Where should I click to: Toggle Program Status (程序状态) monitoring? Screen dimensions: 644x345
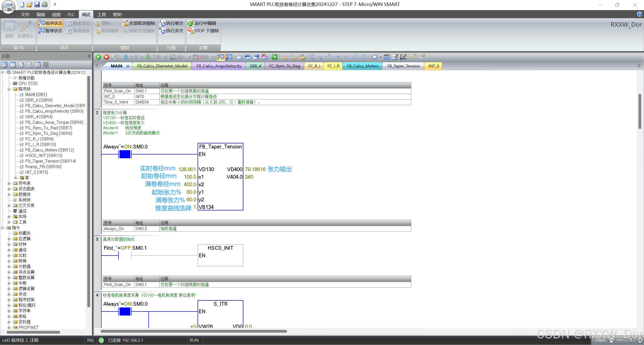51,23
